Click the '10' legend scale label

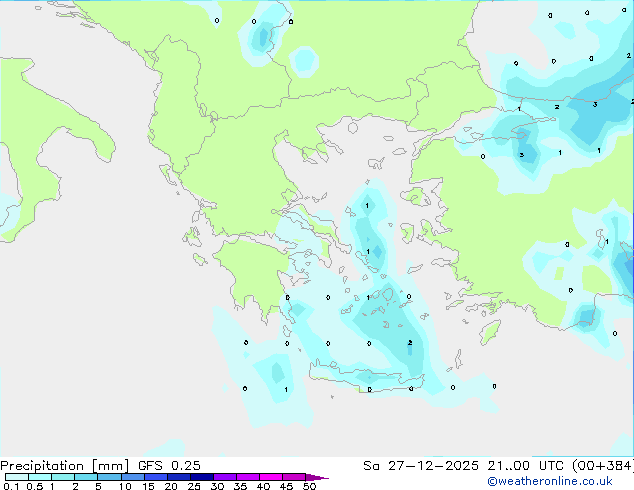(x=125, y=486)
